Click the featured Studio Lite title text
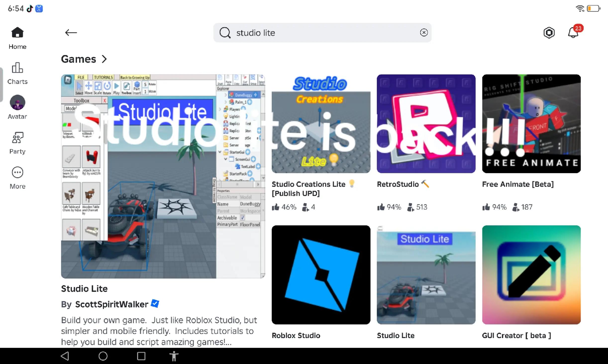This screenshot has width=608, height=364. tap(84, 289)
